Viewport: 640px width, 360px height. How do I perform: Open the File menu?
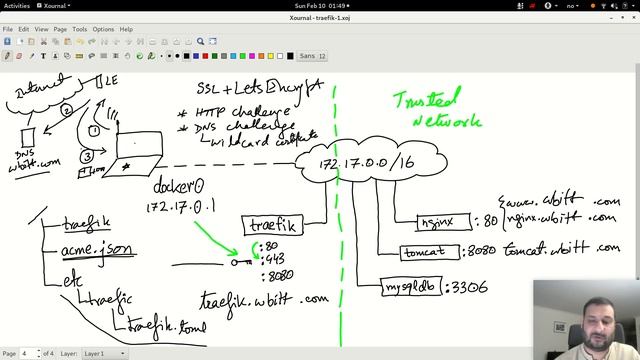[8, 29]
